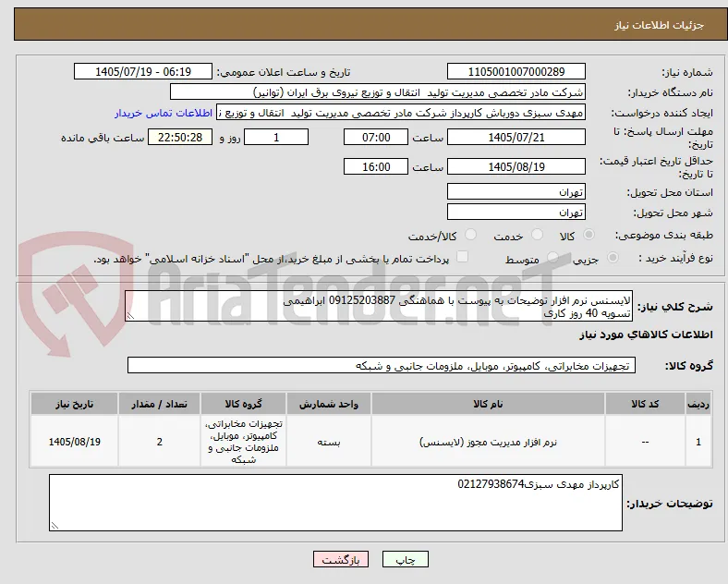This screenshot has width=728, height=584.
Task: Click the validity time field 16:00
Action: pos(376,166)
